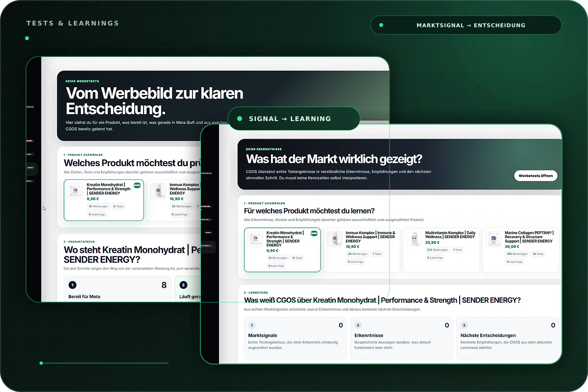588x392 pixels.
Task: Click Aktiv badge on Kreatin card, Erkenntnisse window
Action: [314, 233]
